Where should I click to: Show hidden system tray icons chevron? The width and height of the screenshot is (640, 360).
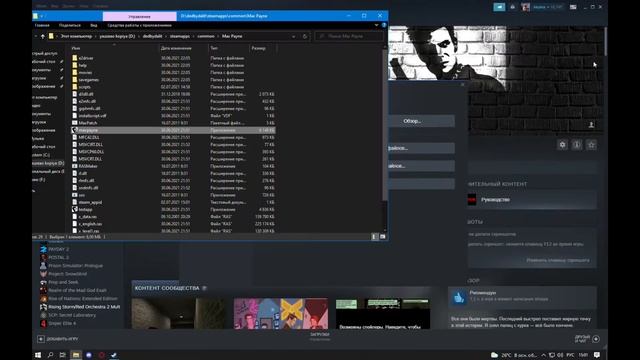pyautogui.click(x=543, y=355)
